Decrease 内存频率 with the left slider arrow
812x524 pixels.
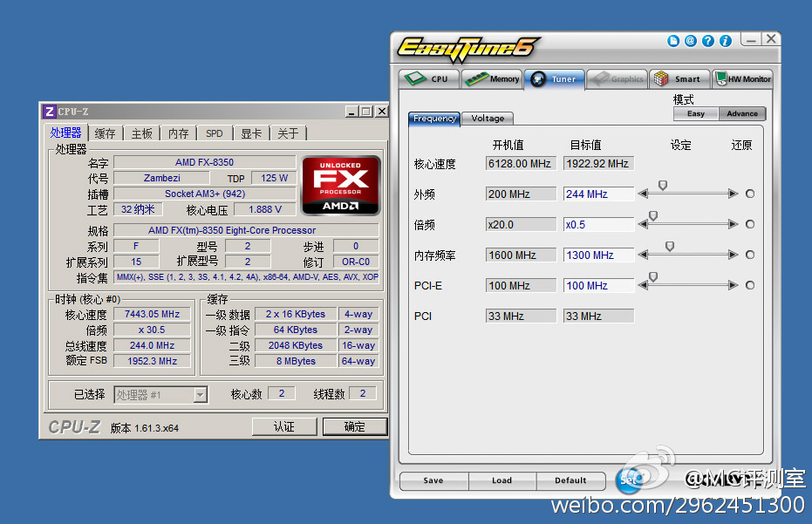click(643, 255)
